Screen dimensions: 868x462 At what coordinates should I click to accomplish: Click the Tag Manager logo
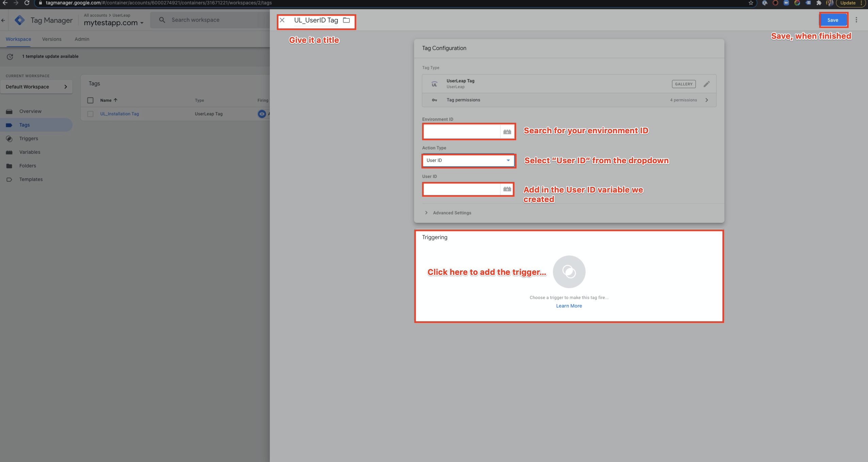coord(20,20)
